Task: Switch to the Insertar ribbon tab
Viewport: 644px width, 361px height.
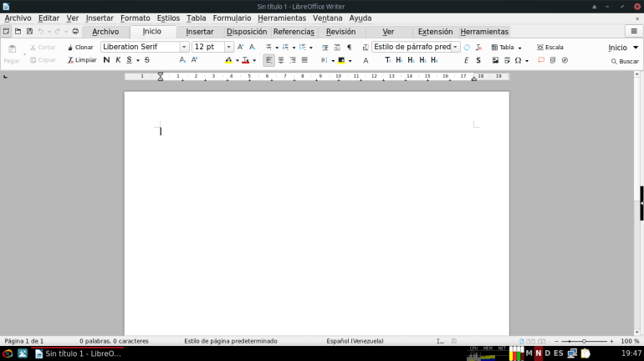Action: pos(199,32)
